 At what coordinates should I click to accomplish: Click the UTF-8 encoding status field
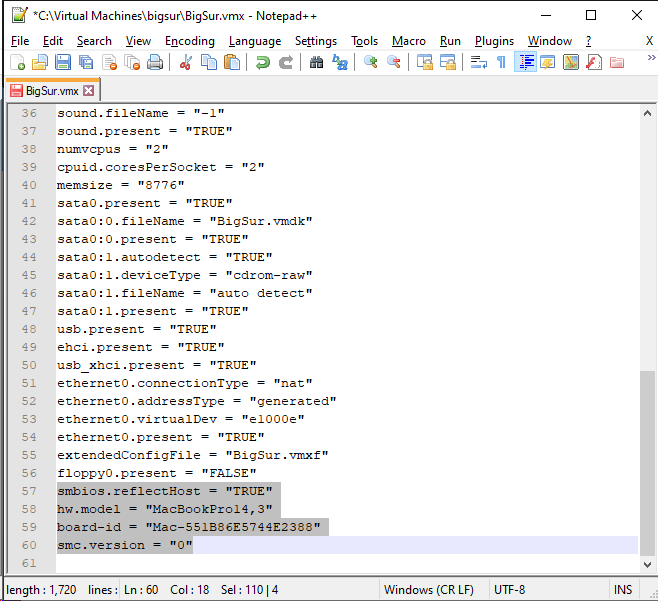[x=509, y=590]
